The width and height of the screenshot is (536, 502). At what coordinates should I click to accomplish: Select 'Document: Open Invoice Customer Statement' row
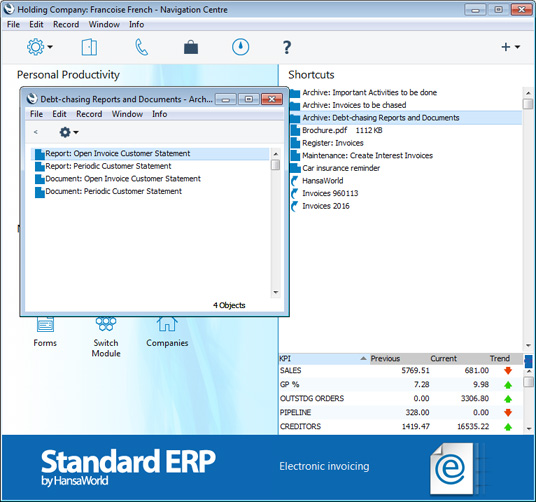pos(150,179)
